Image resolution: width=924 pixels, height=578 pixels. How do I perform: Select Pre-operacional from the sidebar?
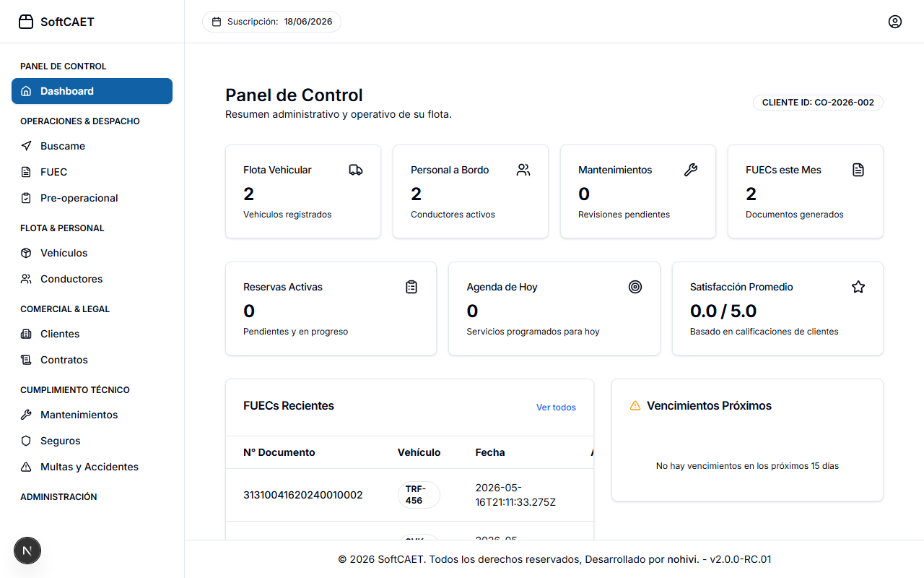click(92, 198)
